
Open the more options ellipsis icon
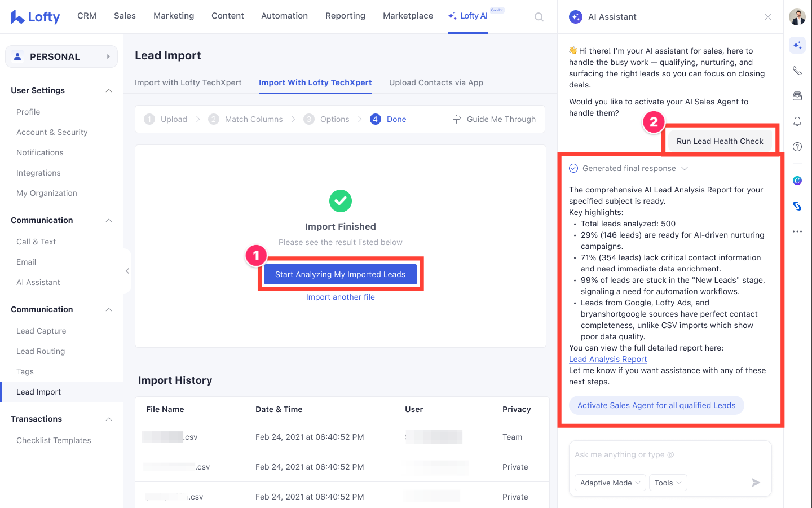coord(797,231)
